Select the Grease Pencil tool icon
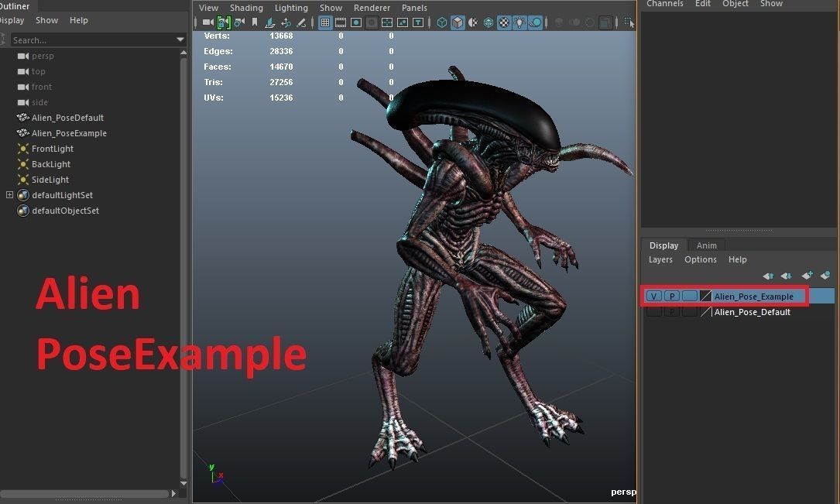Screen dimensions: 840x504 tap(301, 22)
